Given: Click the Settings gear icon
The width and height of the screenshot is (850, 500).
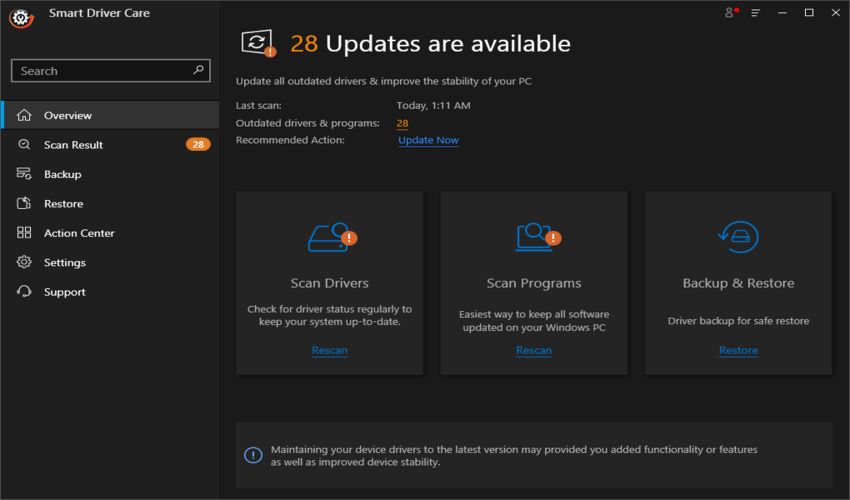Looking at the screenshot, I should point(24,262).
